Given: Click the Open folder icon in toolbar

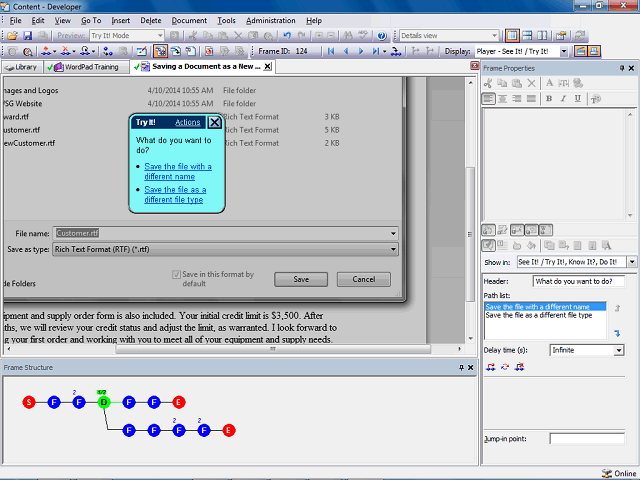Looking at the screenshot, I should pyautogui.click(x=12, y=36).
